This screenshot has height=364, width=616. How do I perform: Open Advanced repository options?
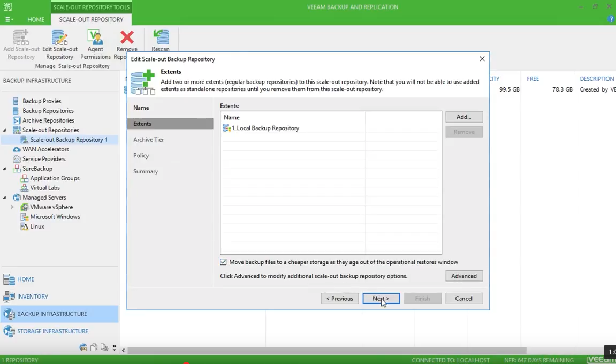click(464, 276)
